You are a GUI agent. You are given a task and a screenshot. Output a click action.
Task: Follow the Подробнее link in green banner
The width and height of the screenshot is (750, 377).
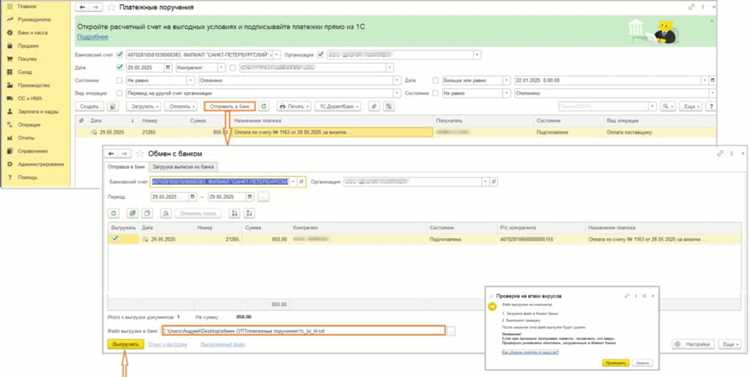[92, 37]
